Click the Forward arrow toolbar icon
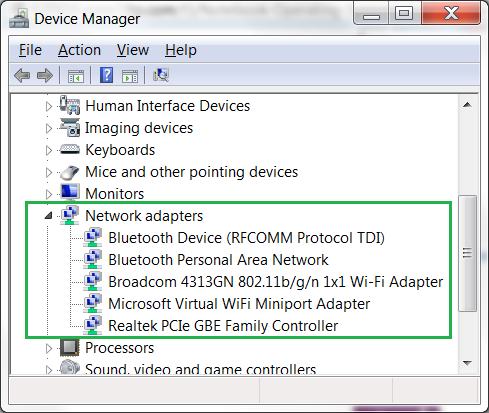The image size is (489, 413). pyautogui.click(x=45, y=75)
